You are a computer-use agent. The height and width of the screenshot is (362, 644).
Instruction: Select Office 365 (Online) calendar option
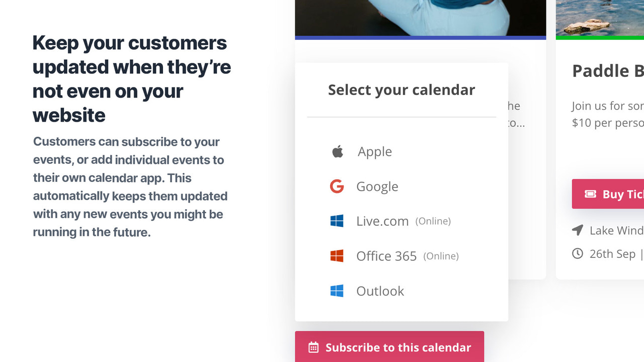(386, 256)
